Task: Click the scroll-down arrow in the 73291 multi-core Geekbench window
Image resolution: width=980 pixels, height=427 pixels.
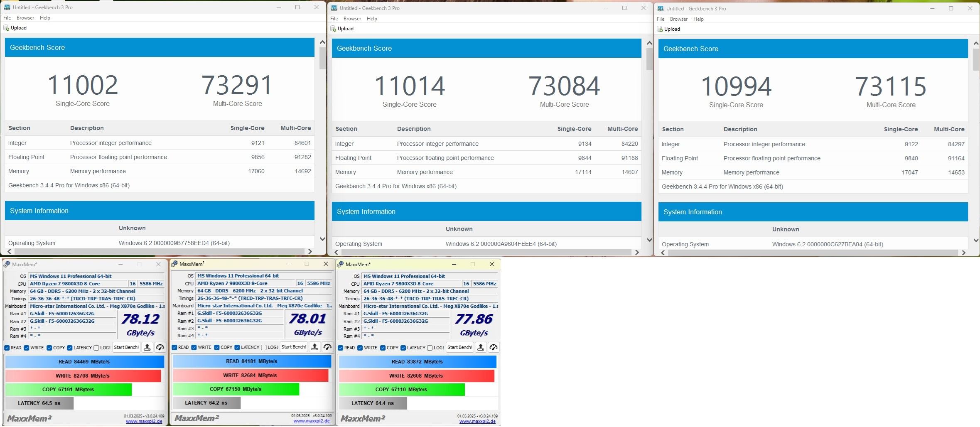Action: pyautogui.click(x=322, y=239)
